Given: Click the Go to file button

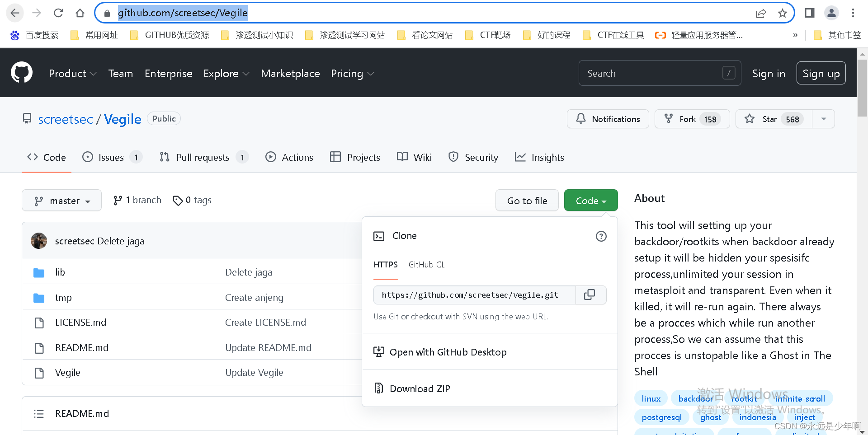Looking at the screenshot, I should [x=527, y=201].
